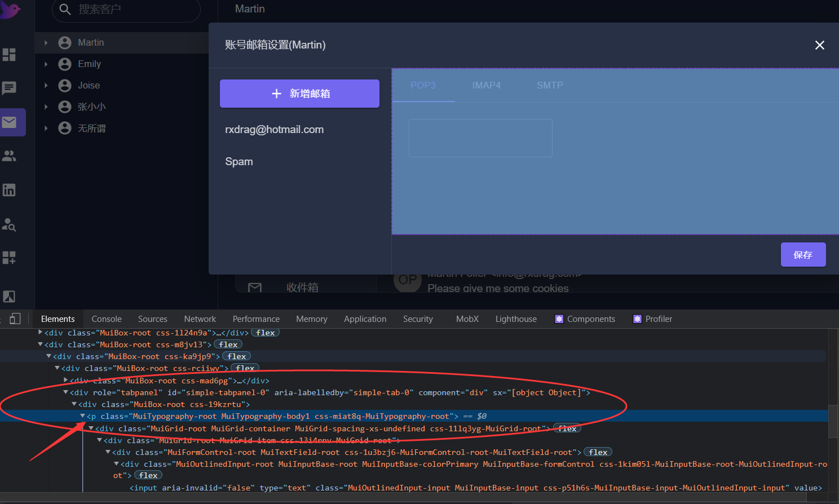Click the LinkedIn icon in sidebar
The image size is (839, 504).
tap(9, 190)
